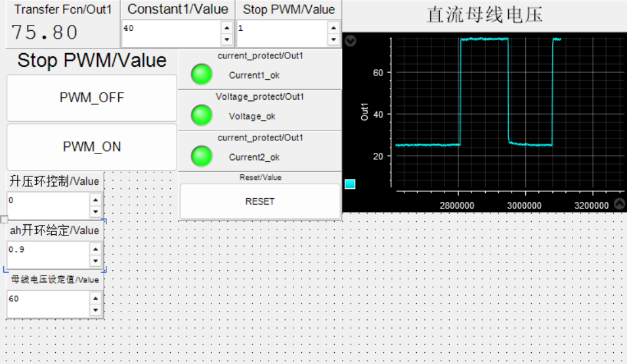Click the cyan Out1 legend swatch
The height and width of the screenshot is (364, 627).
coord(350,184)
